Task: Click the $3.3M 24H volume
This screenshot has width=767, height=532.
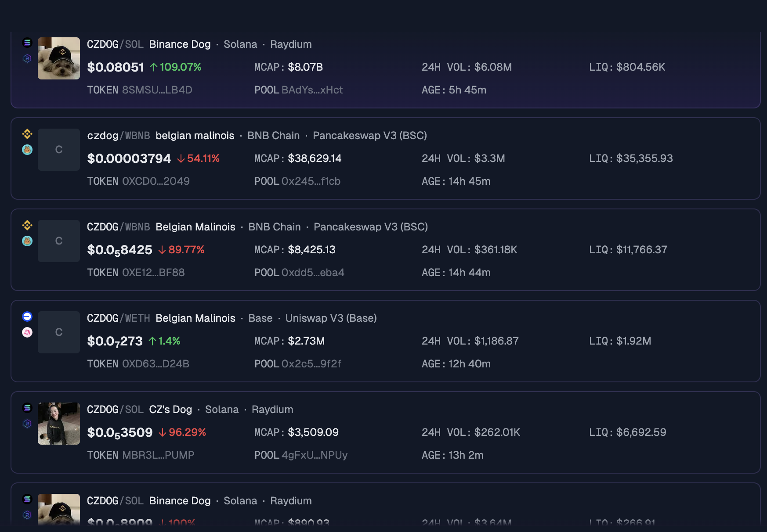Action: click(x=489, y=158)
